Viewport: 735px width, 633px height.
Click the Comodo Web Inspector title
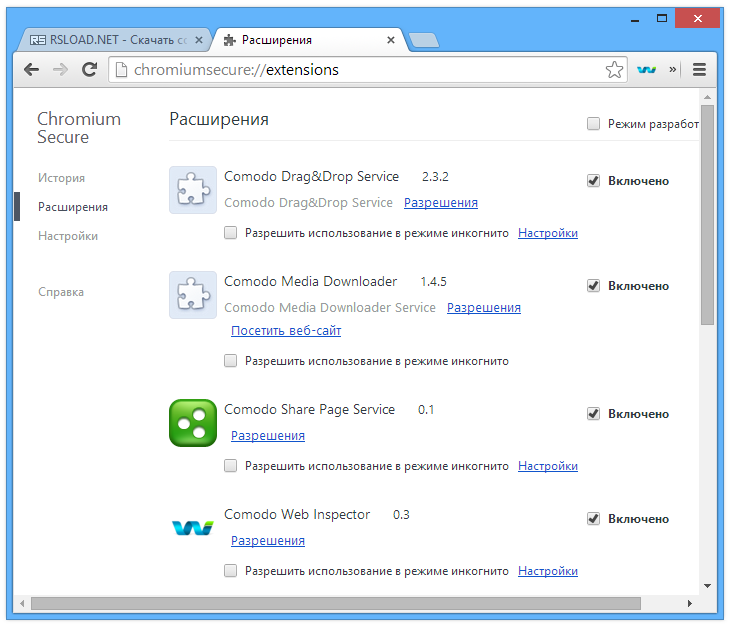297,515
